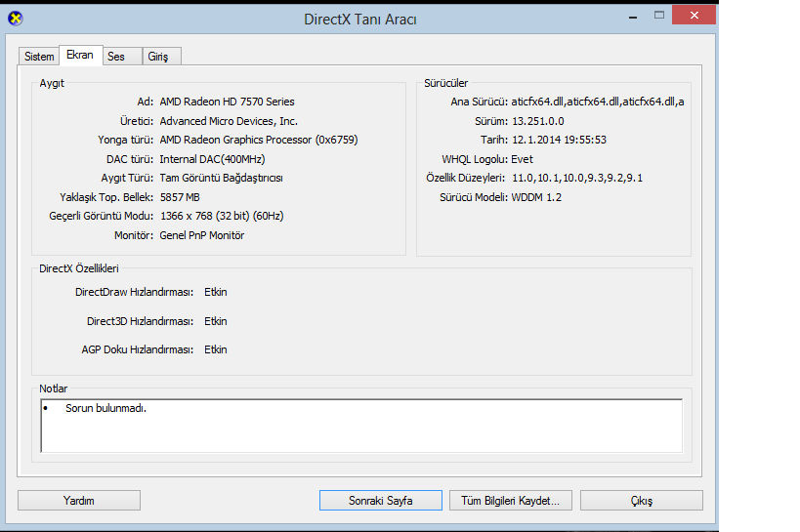The width and height of the screenshot is (800, 532).
Task: Click the 'AMD Radeon HD 7570 Series' value
Action: (227, 102)
